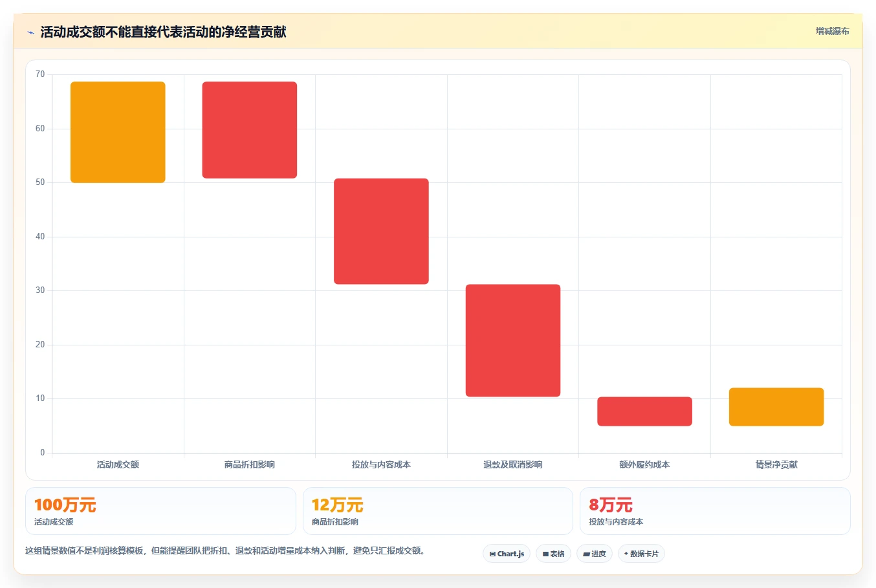Click the red 投放与内容成本 bar
876x588 pixels.
[x=381, y=231]
